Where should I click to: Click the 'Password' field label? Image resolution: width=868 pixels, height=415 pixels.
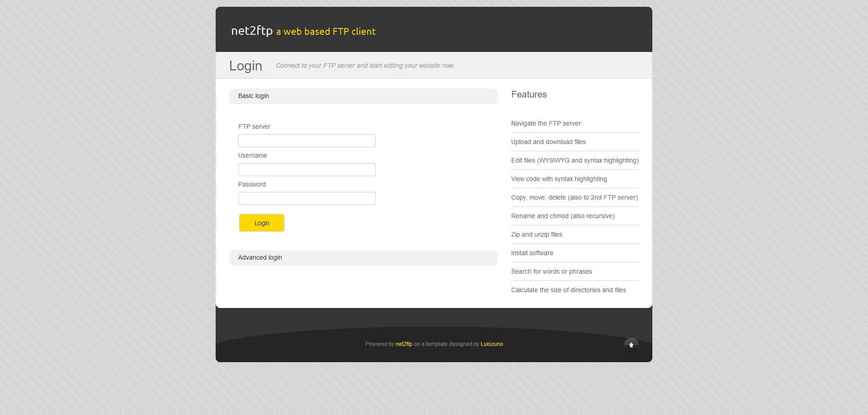pos(252,184)
